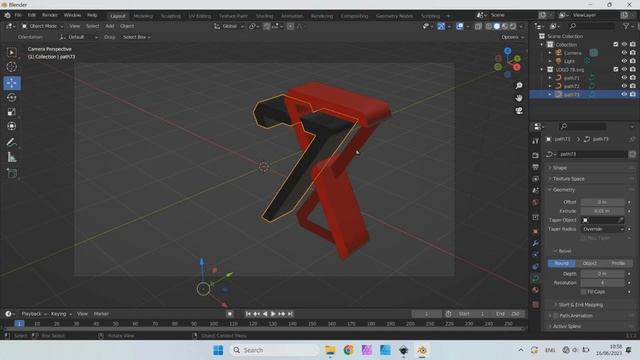Image resolution: width=640 pixels, height=360 pixels.
Task: Open the View Layer properties tab
Action: (536, 179)
